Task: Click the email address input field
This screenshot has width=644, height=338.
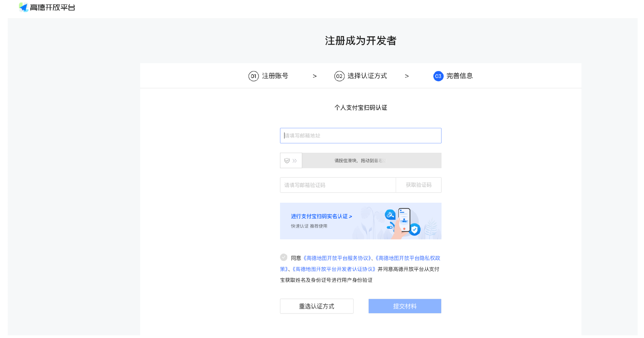Action: [361, 136]
